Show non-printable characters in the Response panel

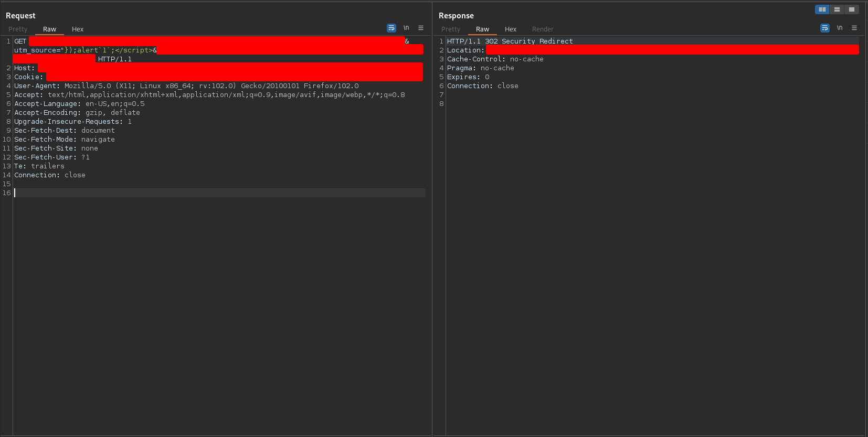840,28
